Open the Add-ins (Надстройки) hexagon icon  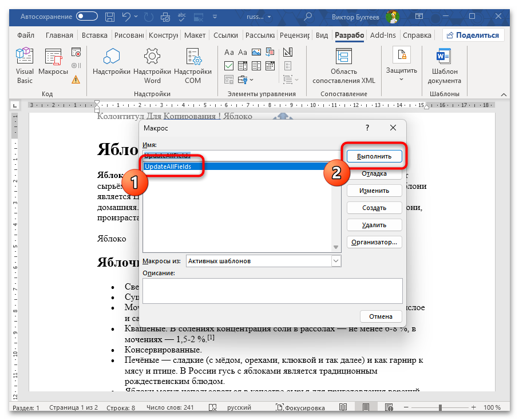pyautogui.click(x=111, y=62)
